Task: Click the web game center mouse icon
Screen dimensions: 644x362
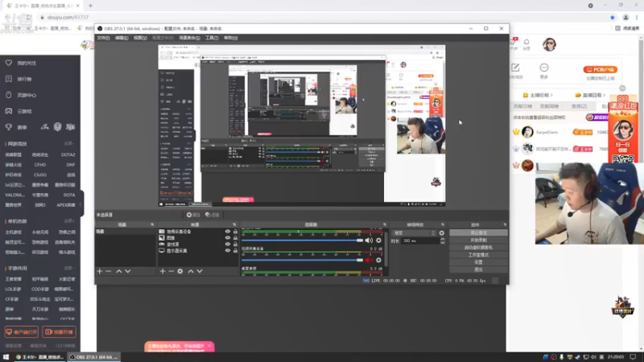Action: coord(9,95)
